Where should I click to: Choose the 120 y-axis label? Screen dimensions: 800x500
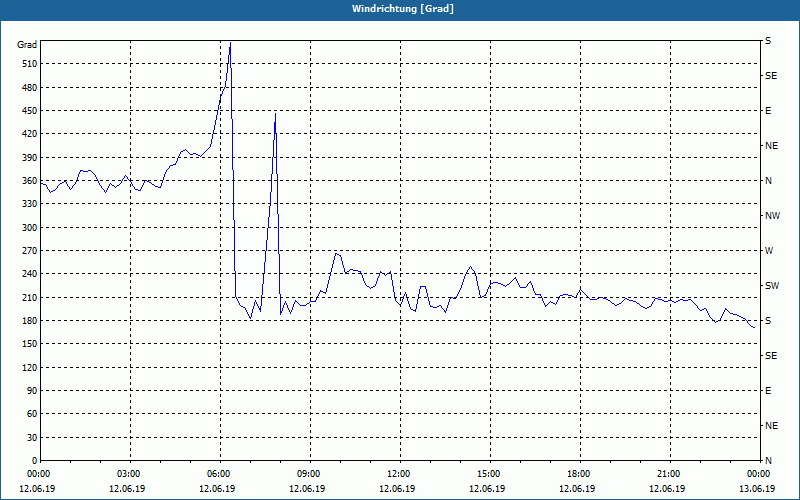(29, 367)
